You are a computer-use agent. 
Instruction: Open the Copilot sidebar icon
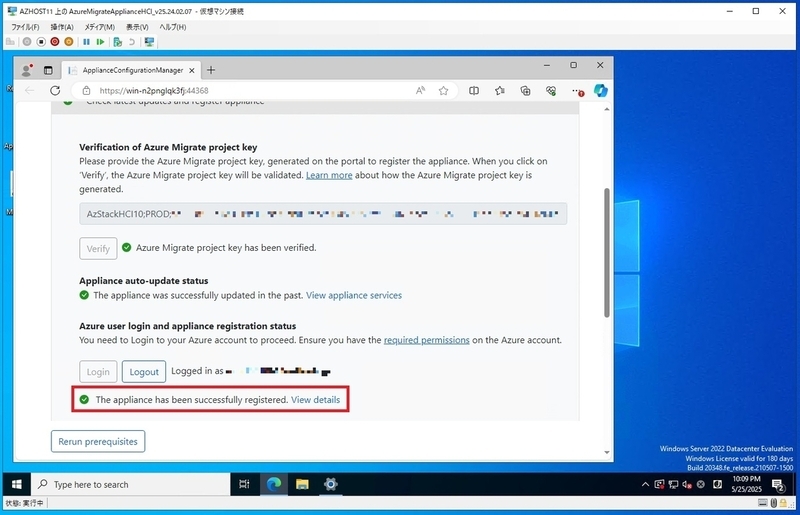pyautogui.click(x=601, y=90)
